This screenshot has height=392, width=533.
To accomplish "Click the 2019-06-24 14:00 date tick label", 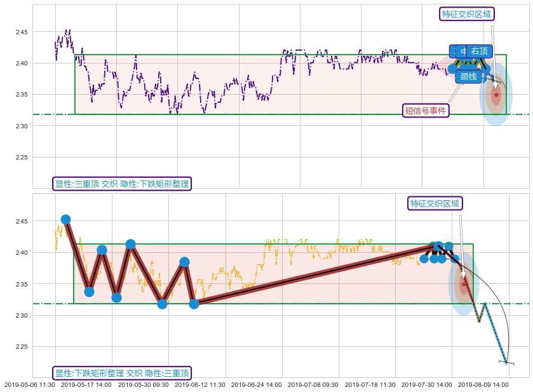I will [x=256, y=384].
